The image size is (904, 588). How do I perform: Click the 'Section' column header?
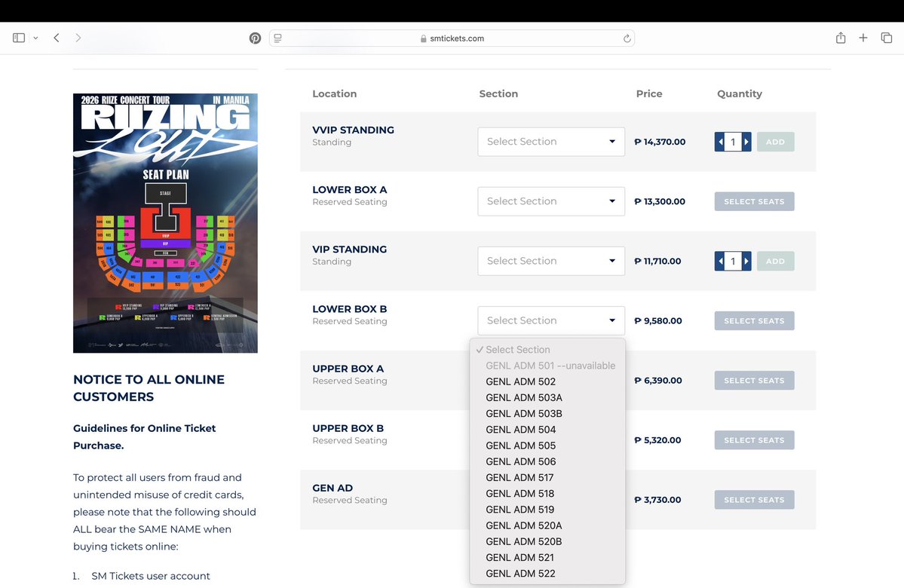498,94
